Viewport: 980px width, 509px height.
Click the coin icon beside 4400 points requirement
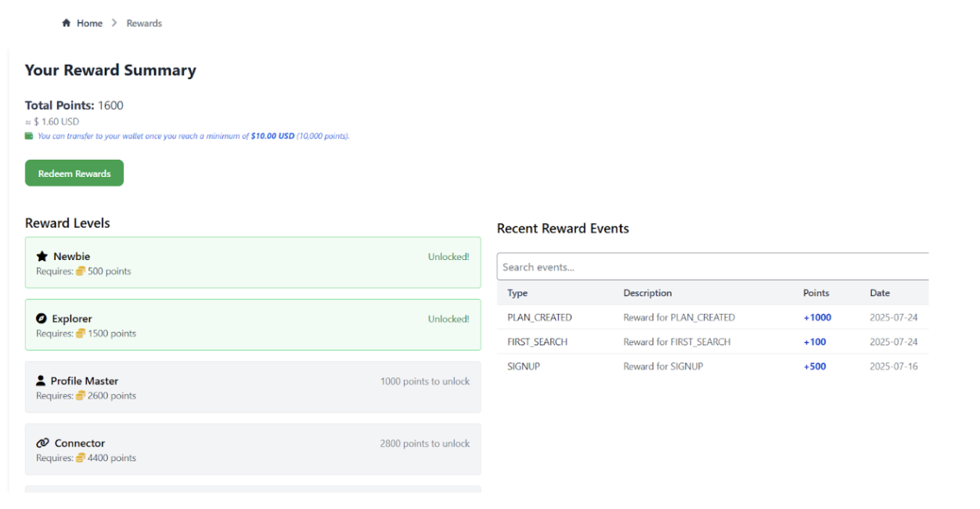pos(81,458)
